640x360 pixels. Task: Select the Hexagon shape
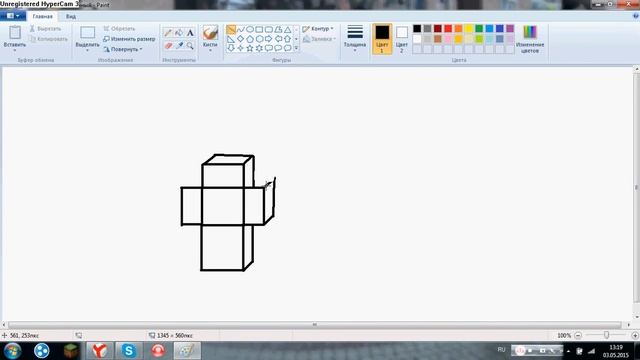(x=259, y=39)
